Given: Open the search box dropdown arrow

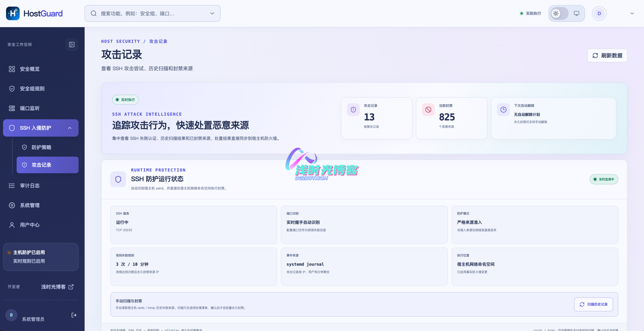Looking at the screenshot, I should 212,13.
